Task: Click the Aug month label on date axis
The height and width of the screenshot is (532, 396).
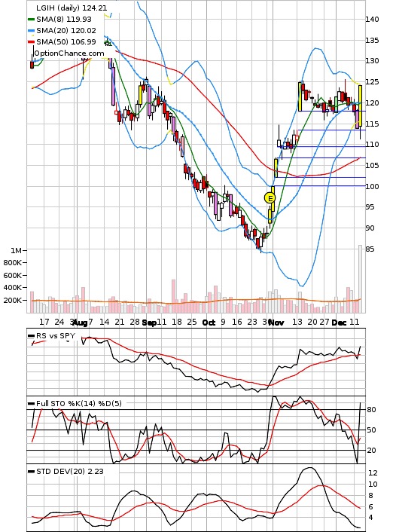Action: [x=80, y=323]
